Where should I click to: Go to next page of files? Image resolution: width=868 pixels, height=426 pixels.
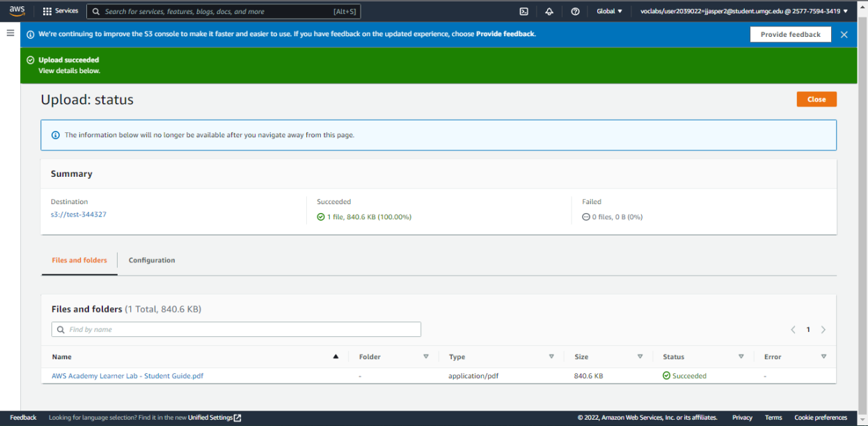tap(823, 330)
